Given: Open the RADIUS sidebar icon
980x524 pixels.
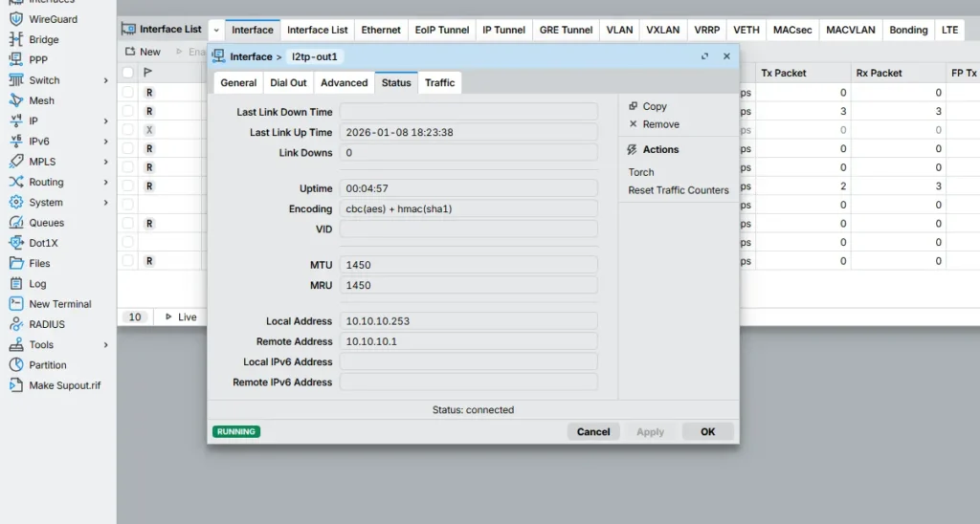Looking at the screenshot, I should pos(16,324).
